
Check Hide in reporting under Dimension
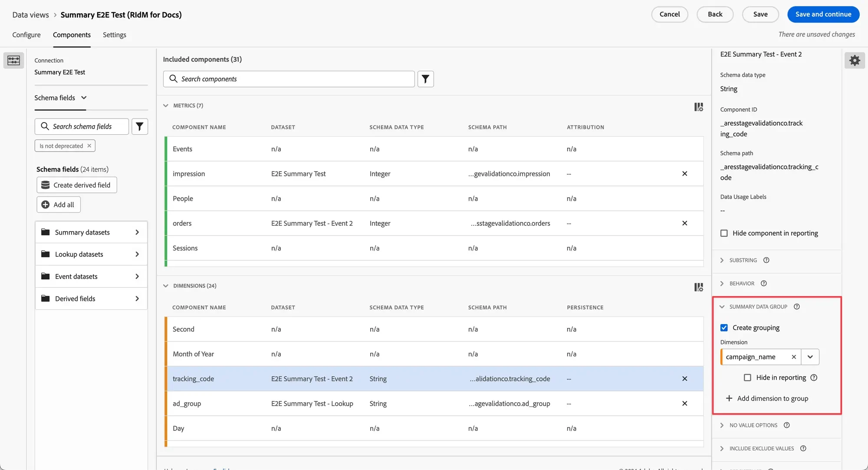[747, 377]
